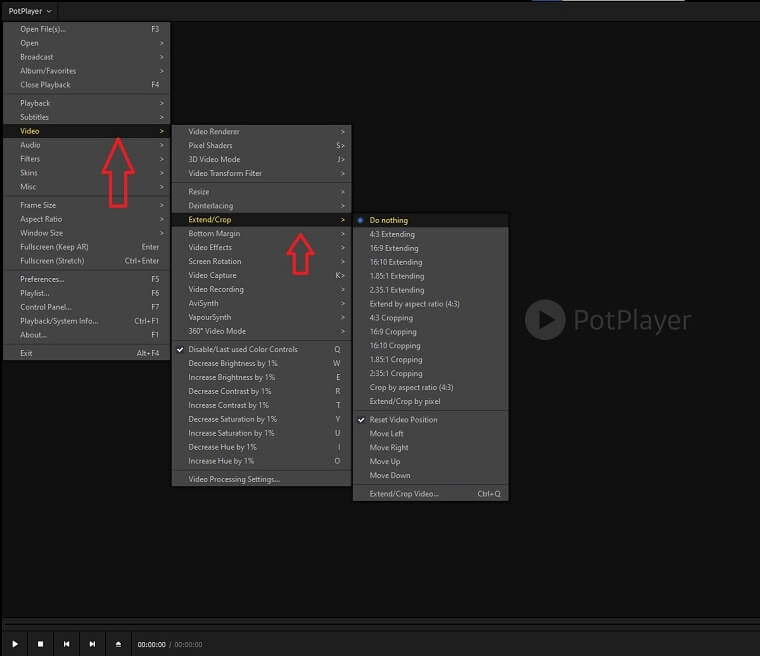Expand the Skins submenu
Screen dimensions: 760x656
(x=87, y=173)
